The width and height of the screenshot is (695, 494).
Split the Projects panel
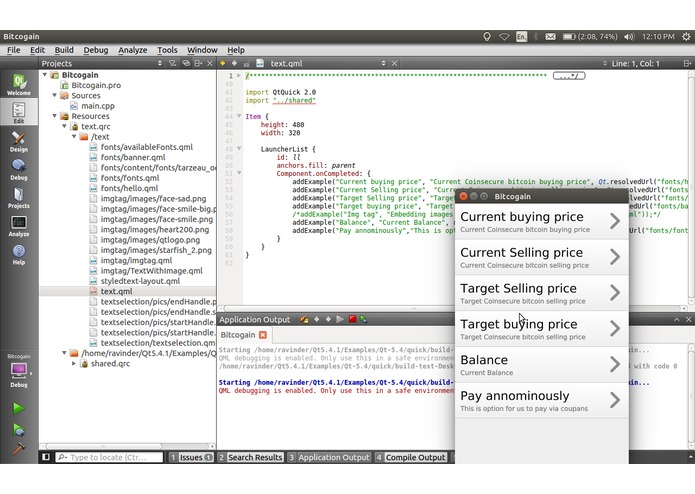pos(198,63)
